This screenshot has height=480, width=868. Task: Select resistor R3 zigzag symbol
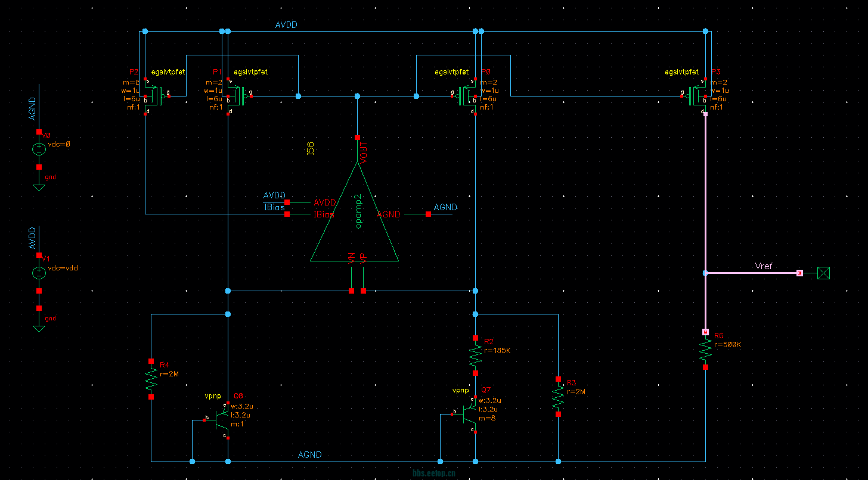558,397
